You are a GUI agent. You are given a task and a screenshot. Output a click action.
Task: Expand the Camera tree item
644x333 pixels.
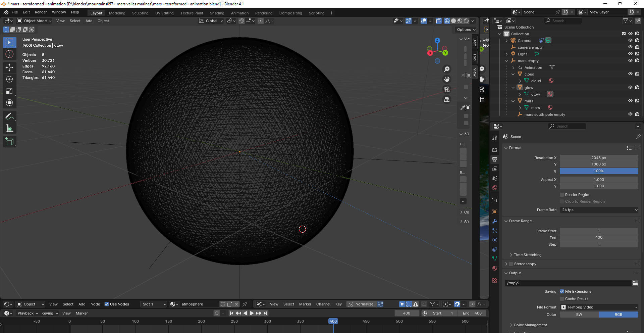click(506, 41)
